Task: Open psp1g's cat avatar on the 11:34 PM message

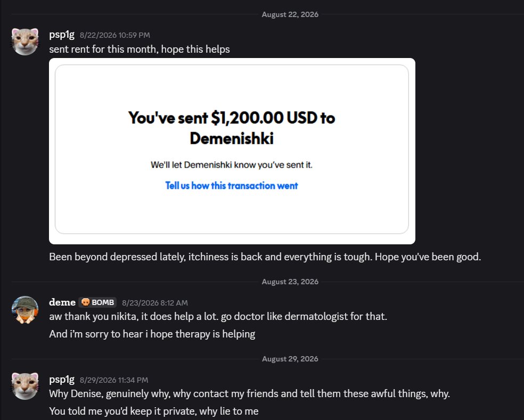Action: 25,386
